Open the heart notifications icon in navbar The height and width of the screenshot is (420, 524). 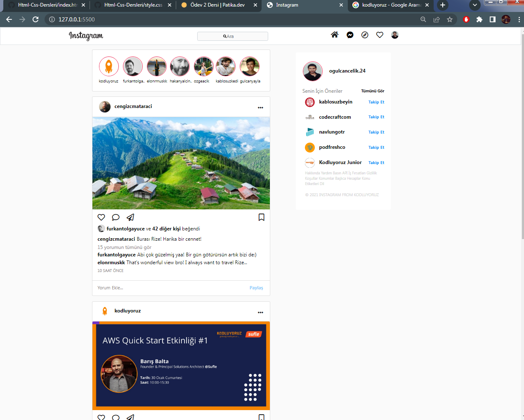point(380,35)
